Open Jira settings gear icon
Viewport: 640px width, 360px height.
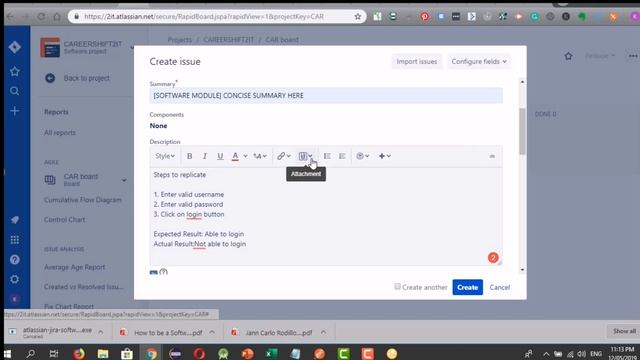[x=15, y=279]
